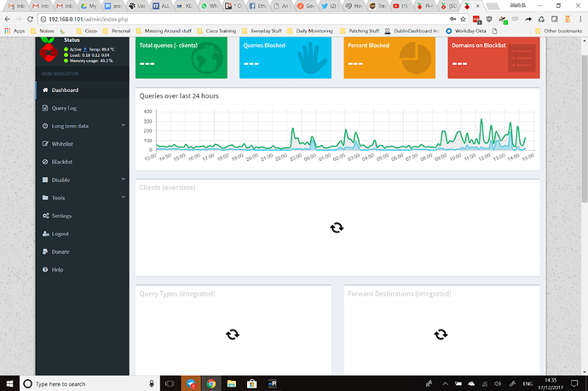
Task: Click the browser Back arrow
Action: [x=8, y=19]
